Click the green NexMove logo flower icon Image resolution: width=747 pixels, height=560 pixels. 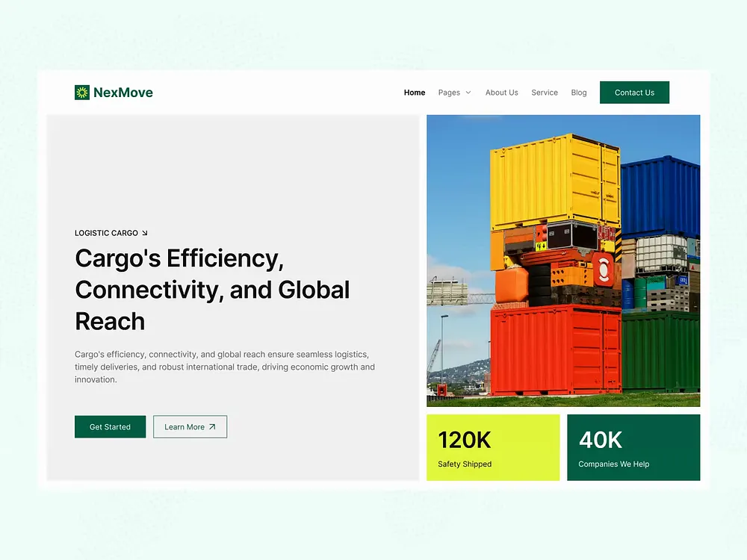click(82, 92)
